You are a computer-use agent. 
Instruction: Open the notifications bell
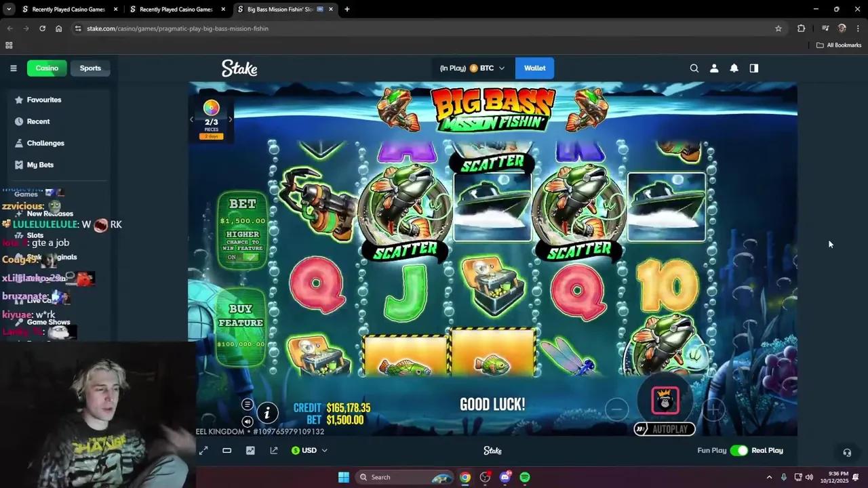734,68
